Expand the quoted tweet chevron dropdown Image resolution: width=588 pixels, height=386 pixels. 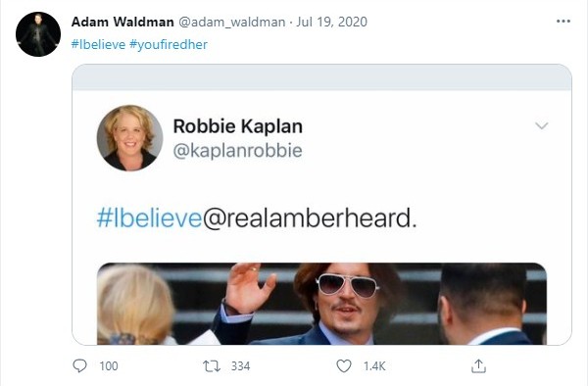coord(542,125)
